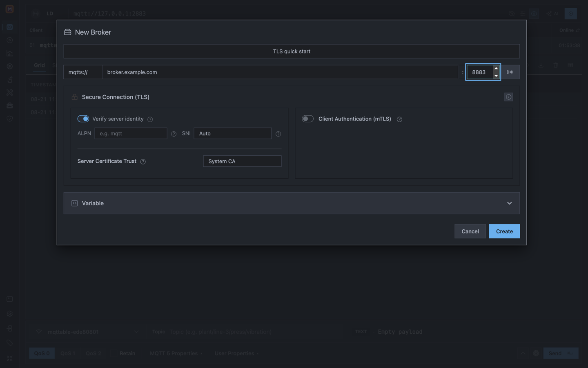588x368 pixels.
Task: Toggle the eye visibility button in top bar
Action: pyautogui.click(x=534, y=13)
